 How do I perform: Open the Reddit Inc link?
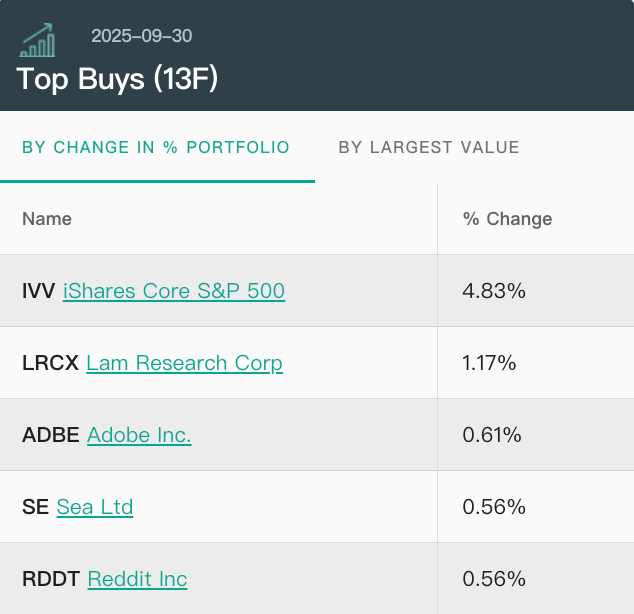[x=137, y=579]
